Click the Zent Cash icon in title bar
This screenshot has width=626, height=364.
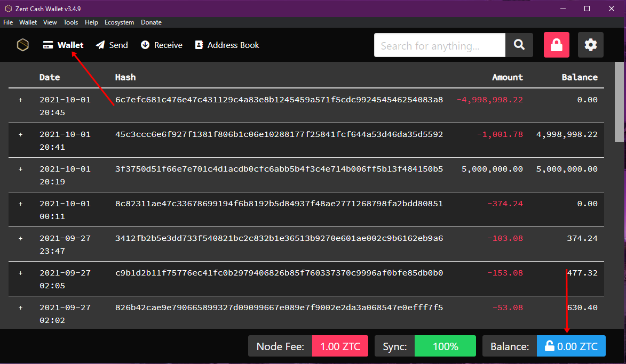tap(8, 9)
